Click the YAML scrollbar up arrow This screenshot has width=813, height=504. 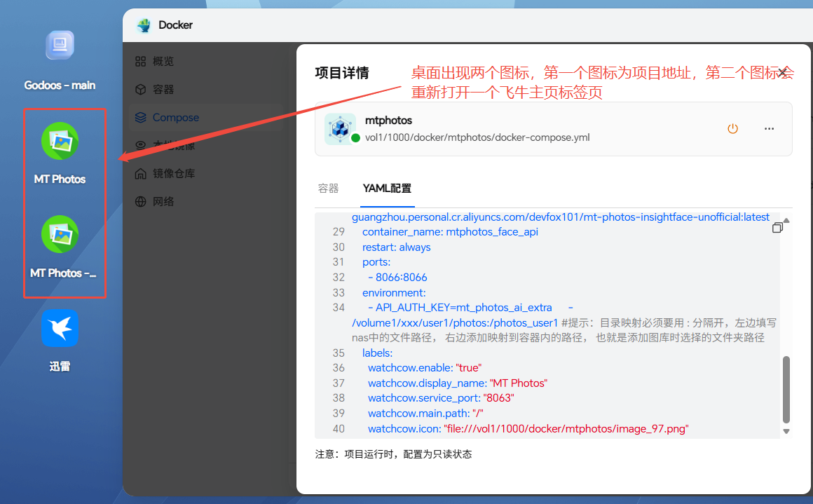[x=786, y=220]
